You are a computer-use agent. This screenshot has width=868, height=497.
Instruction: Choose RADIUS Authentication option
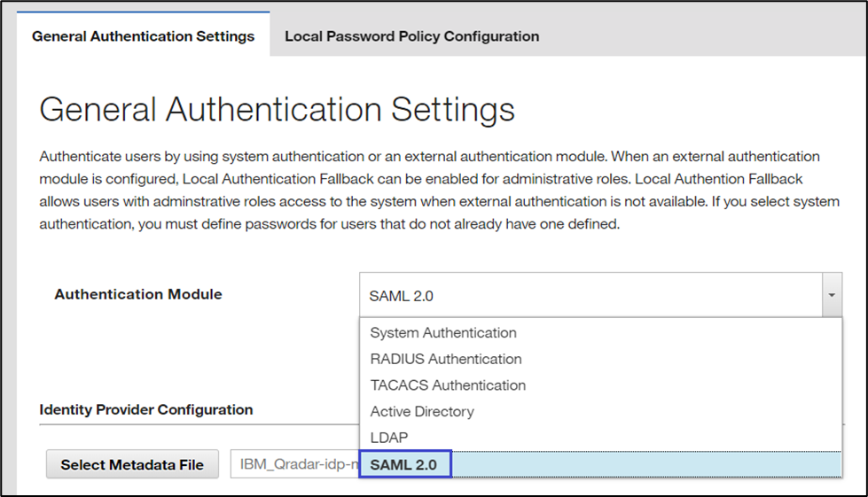[446, 359]
